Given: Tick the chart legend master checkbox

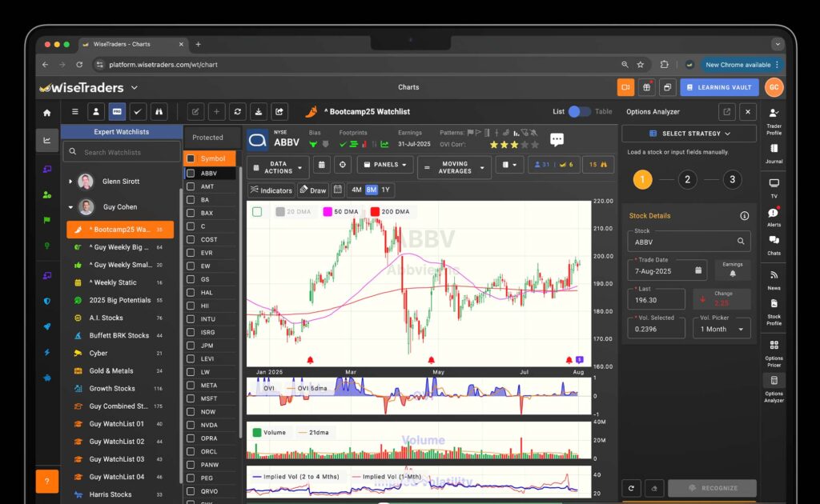Looking at the screenshot, I should coord(257,211).
